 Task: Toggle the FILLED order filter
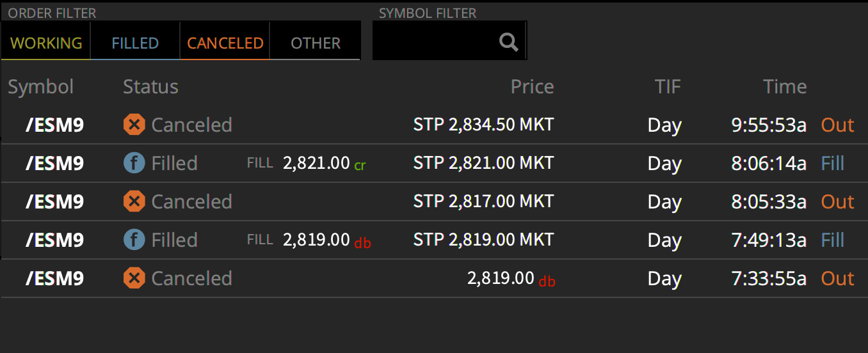click(x=135, y=43)
